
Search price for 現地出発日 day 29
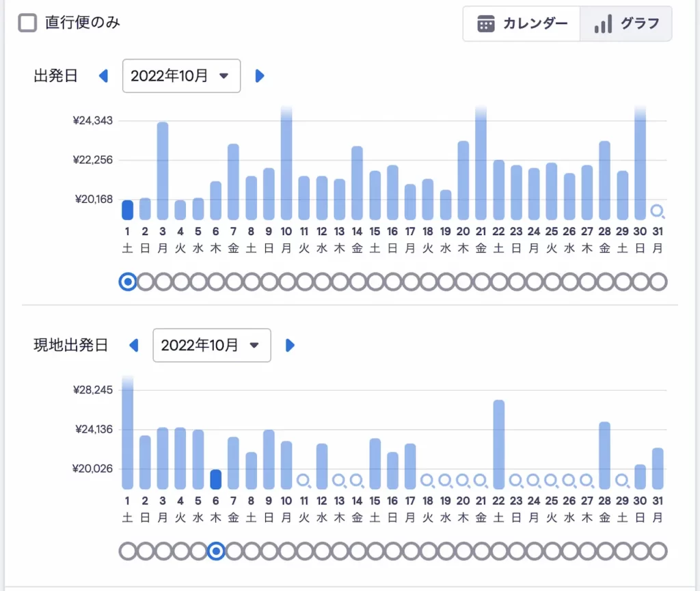click(x=622, y=480)
